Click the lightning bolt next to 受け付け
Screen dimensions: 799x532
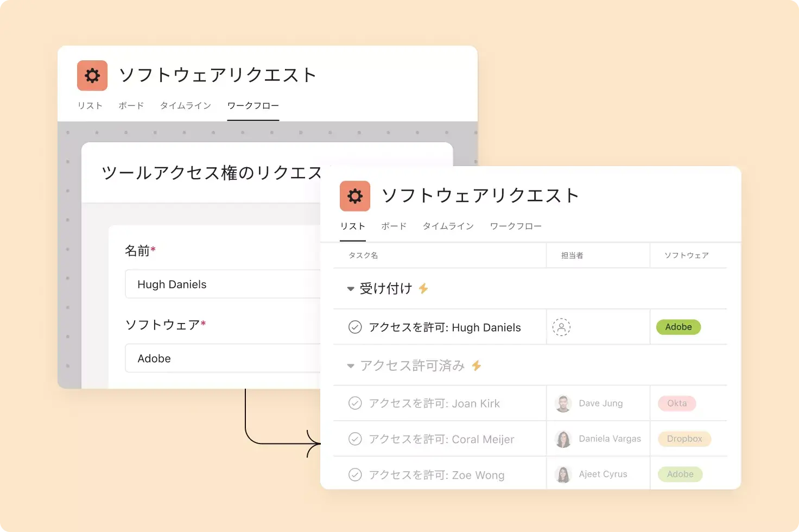423,289
